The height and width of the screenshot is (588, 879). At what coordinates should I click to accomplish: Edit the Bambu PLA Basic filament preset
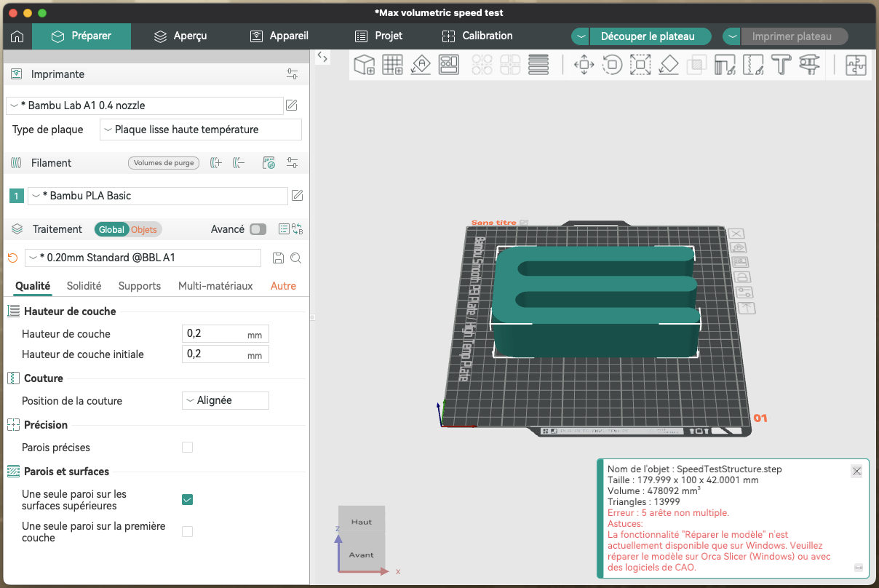coord(297,196)
